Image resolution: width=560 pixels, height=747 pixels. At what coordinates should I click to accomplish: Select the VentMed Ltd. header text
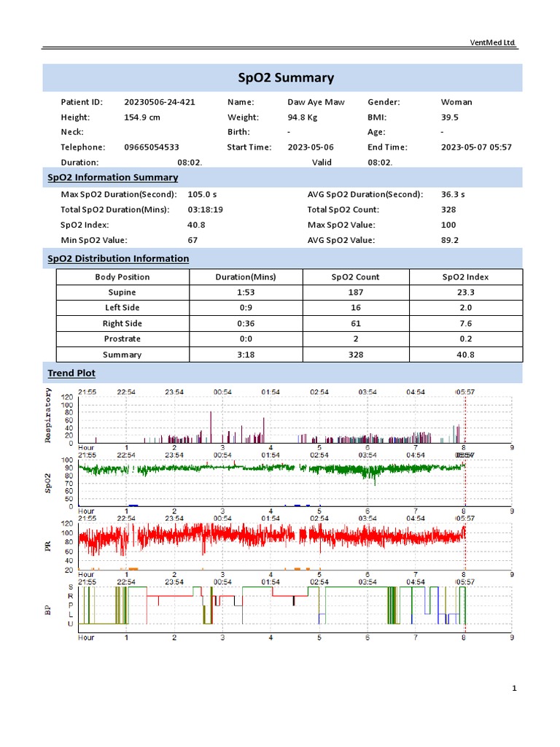pos(492,42)
